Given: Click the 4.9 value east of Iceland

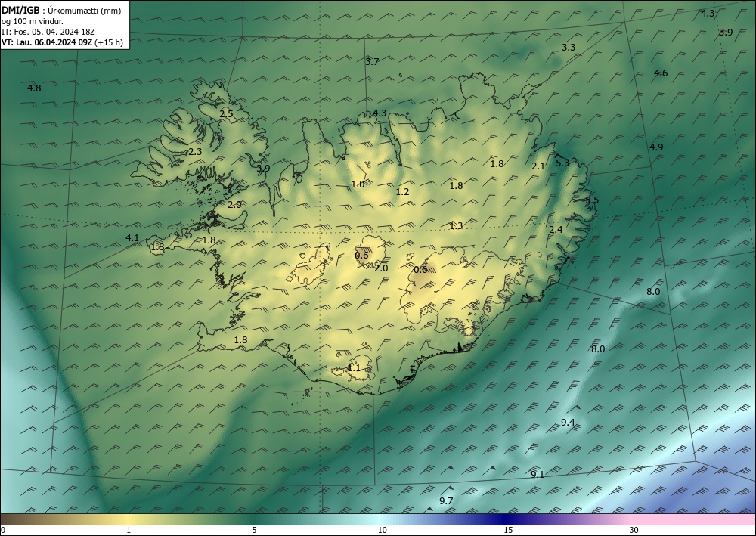Looking at the screenshot, I should [x=656, y=147].
